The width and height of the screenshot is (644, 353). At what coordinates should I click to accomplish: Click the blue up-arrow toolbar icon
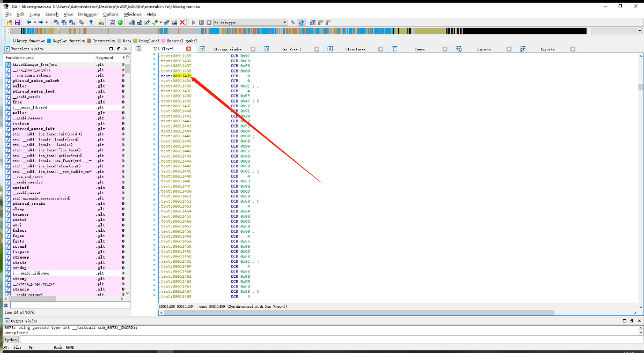91,22
